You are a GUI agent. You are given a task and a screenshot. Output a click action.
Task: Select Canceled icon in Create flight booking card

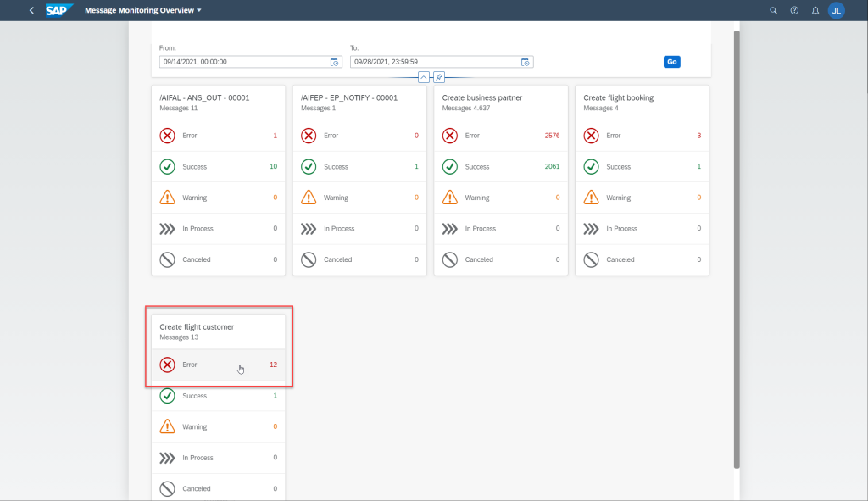click(x=591, y=259)
